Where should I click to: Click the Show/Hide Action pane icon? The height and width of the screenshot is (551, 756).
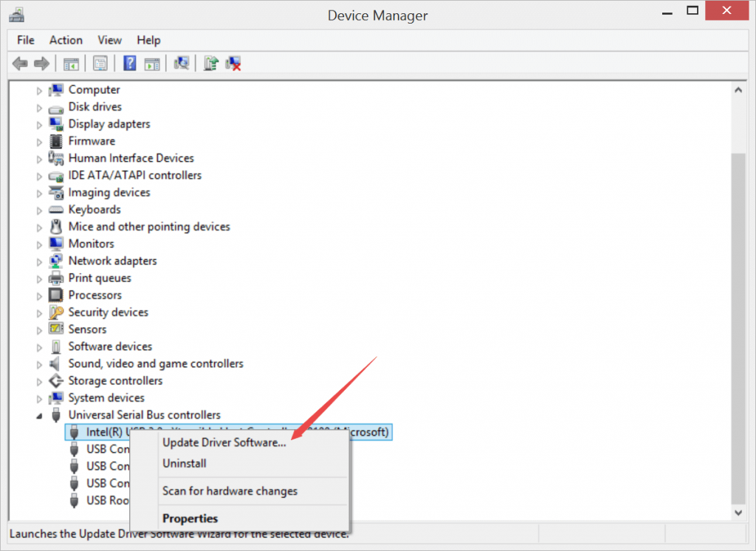(x=152, y=63)
